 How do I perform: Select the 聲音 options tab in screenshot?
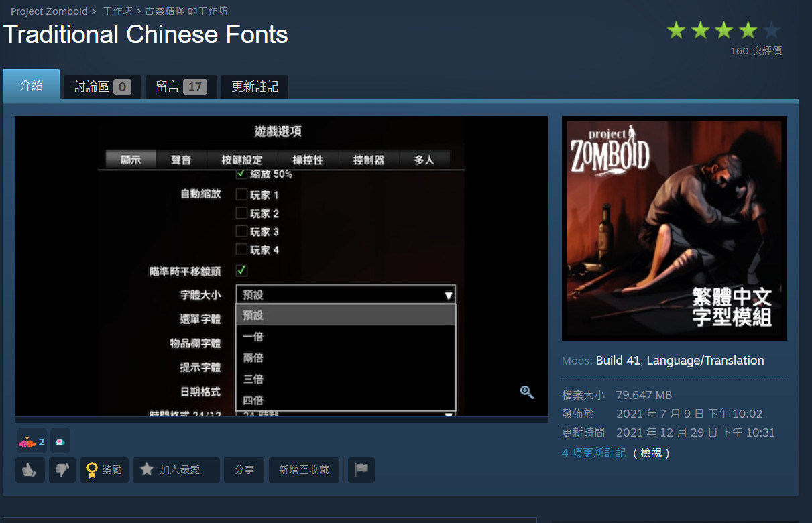click(x=181, y=160)
